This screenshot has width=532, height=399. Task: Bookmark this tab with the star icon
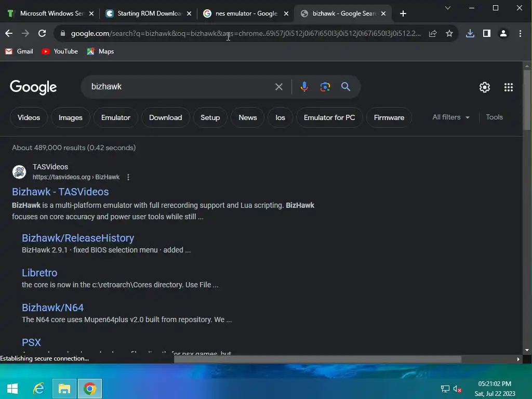449,33
